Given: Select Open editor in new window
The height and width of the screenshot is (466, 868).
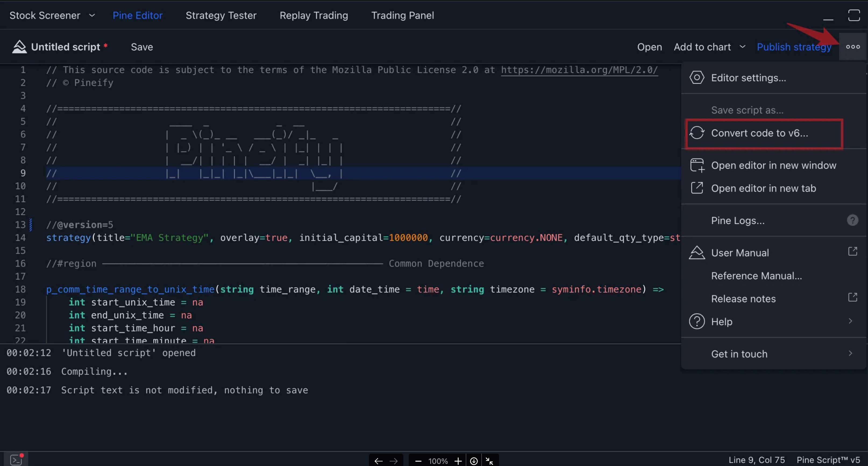Looking at the screenshot, I should click(774, 165).
